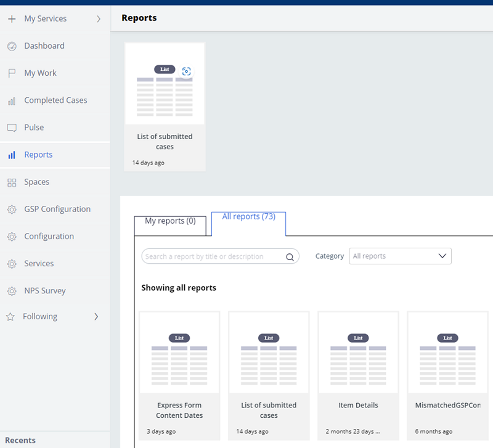Image resolution: width=493 pixels, height=448 pixels.
Task: Click the List badge on the top recent report card
Action: tap(165, 69)
